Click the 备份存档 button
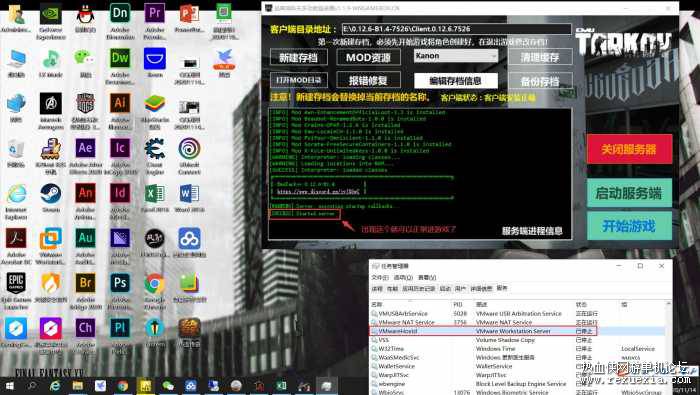The image size is (700, 395). click(540, 81)
